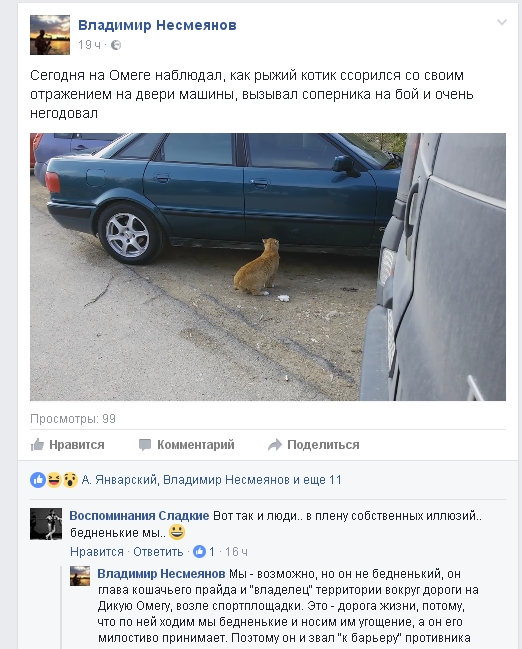Viewport: 522px width, 649px height.
Task: Show the и еще 11 reactions list
Action: click(318, 480)
